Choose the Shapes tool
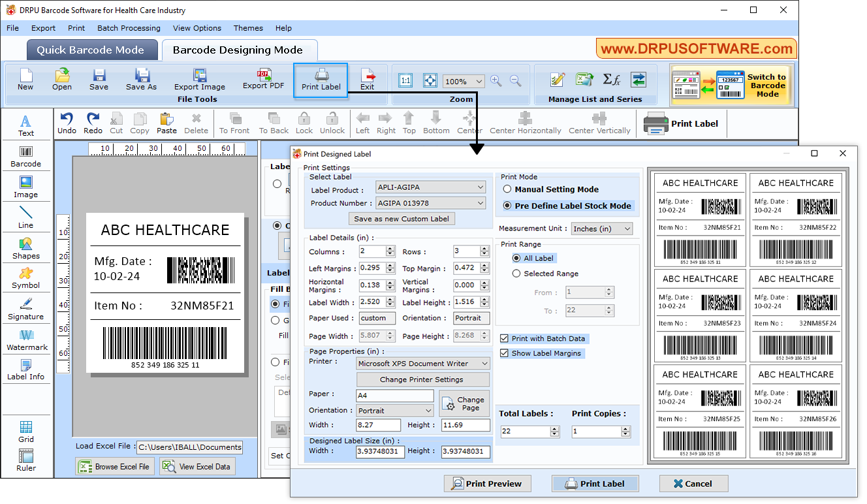 coord(26,249)
